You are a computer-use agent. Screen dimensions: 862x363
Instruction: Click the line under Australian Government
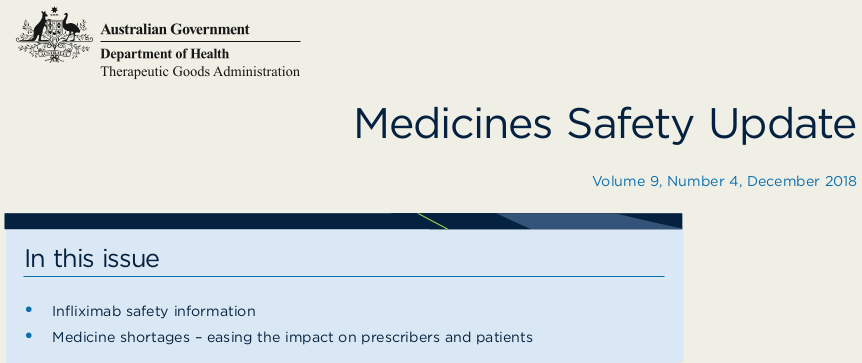(200, 41)
